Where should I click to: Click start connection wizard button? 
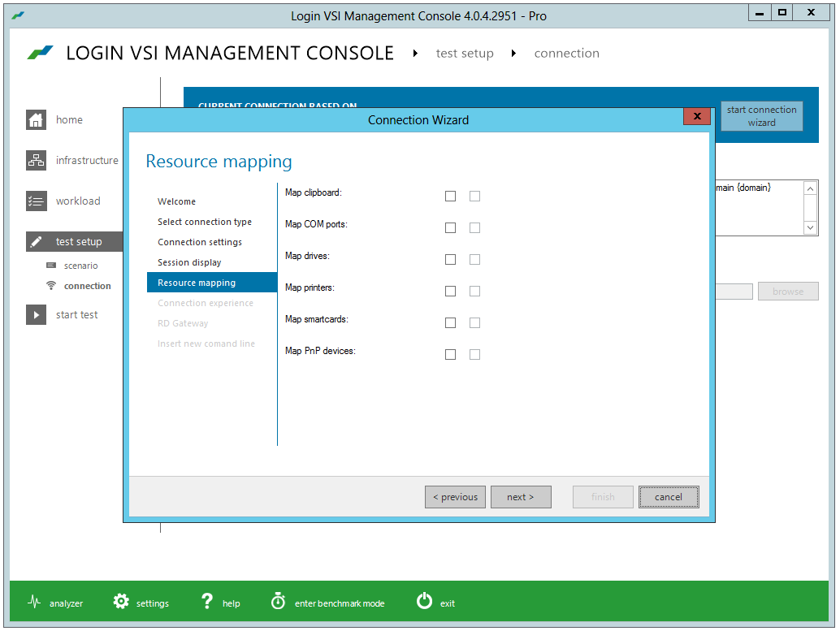pyautogui.click(x=761, y=116)
